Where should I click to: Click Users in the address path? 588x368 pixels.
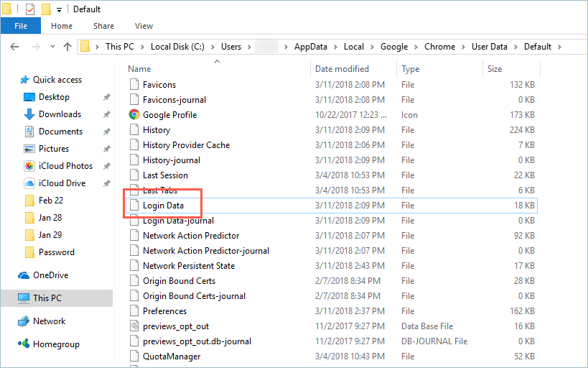click(231, 47)
